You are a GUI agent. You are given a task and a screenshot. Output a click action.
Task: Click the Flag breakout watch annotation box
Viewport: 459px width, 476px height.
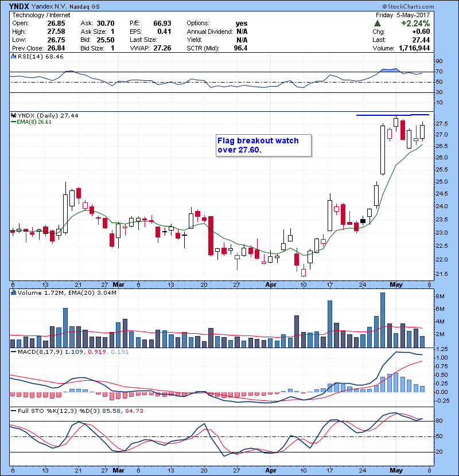click(263, 146)
